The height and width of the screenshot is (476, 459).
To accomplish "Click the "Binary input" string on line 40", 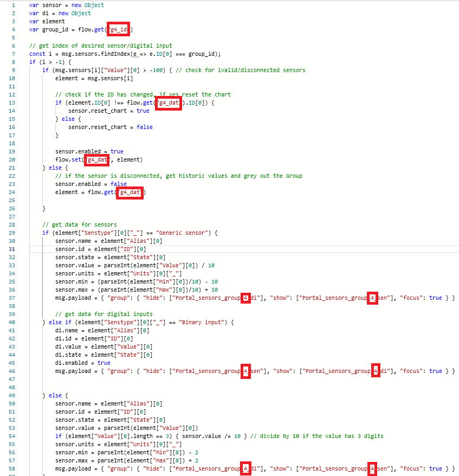I will (x=202, y=323).
